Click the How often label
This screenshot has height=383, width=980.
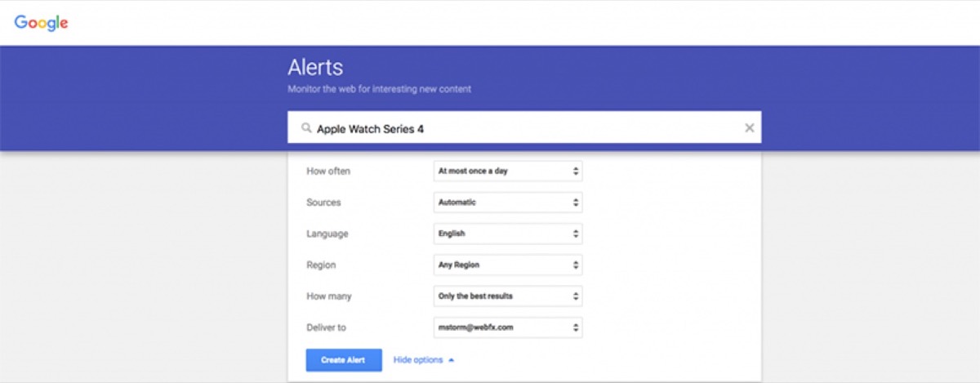pos(328,171)
